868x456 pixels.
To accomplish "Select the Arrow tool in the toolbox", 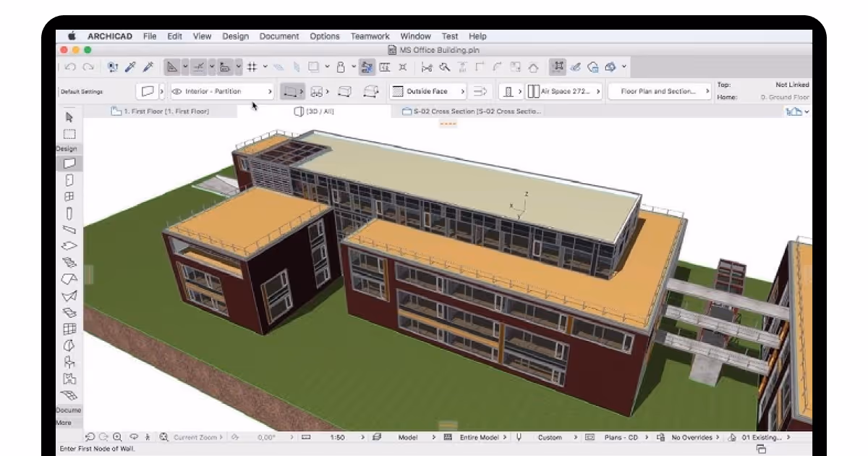I will 69,117.
